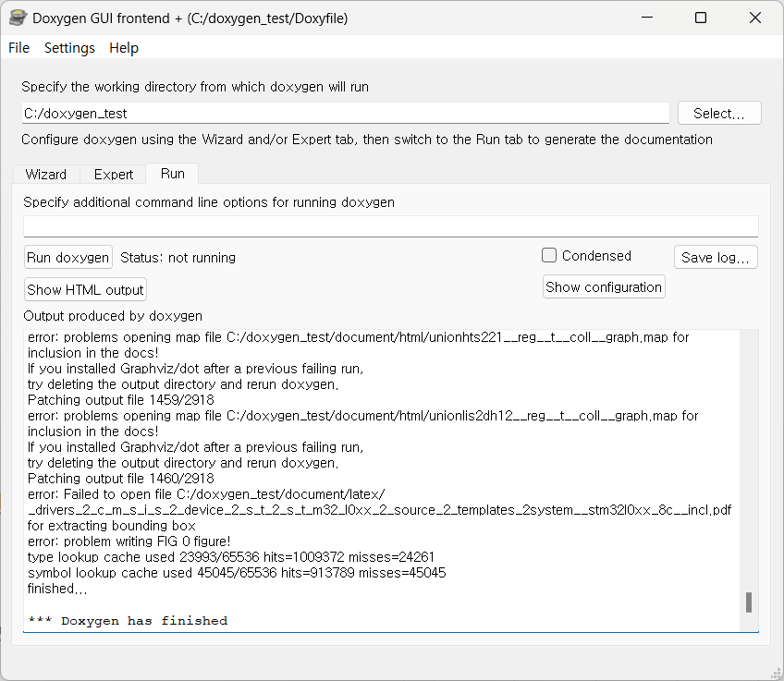Click the Doxygen app icon in title bar
This screenshot has width=784, height=681.
pyautogui.click(x=18, y=18)
